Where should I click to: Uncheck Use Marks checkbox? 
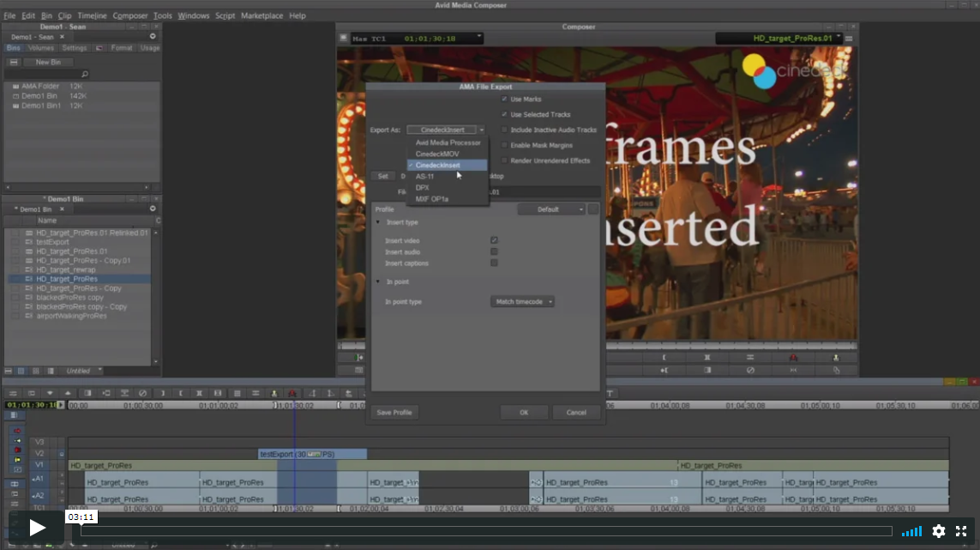(504, 99)
